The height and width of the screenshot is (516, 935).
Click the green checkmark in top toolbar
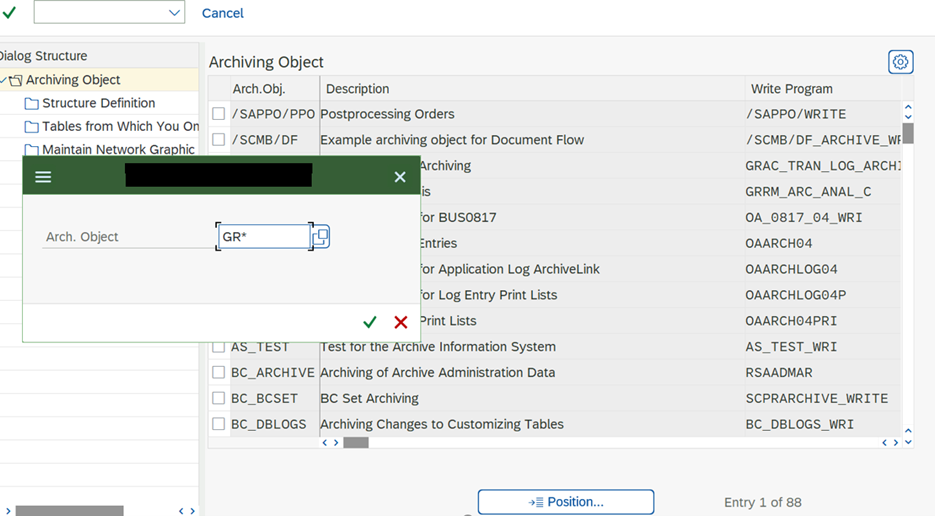coord(9,13)
